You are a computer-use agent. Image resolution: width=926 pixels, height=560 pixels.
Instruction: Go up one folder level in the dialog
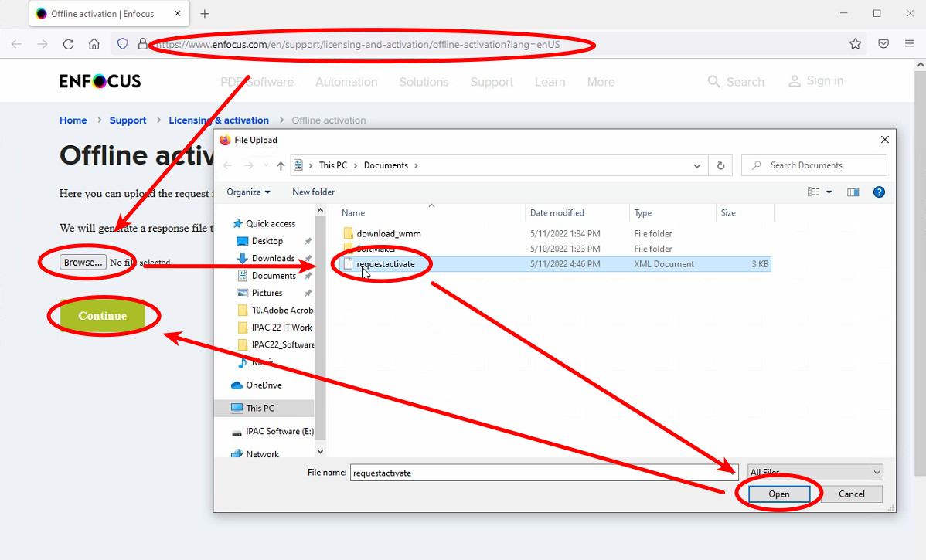click(x=281, y=165)
